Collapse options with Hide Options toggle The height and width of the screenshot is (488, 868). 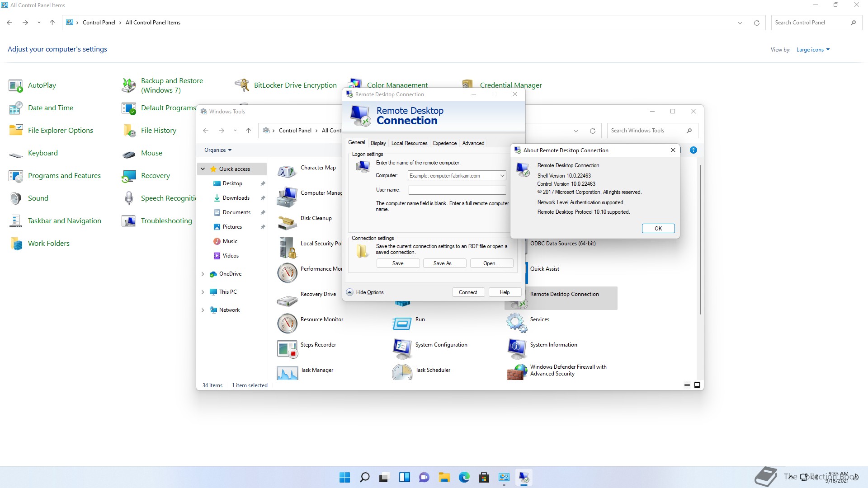(365, 292)
